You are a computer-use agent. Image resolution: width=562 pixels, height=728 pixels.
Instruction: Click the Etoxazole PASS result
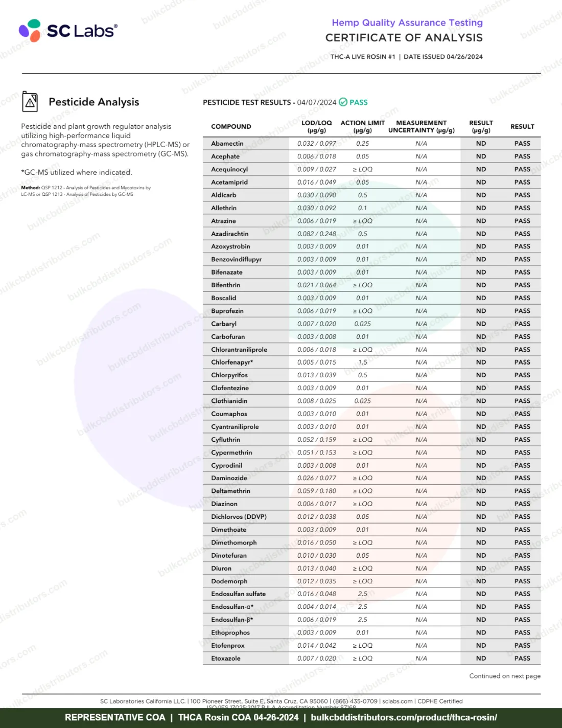click(x=522, y=658)
